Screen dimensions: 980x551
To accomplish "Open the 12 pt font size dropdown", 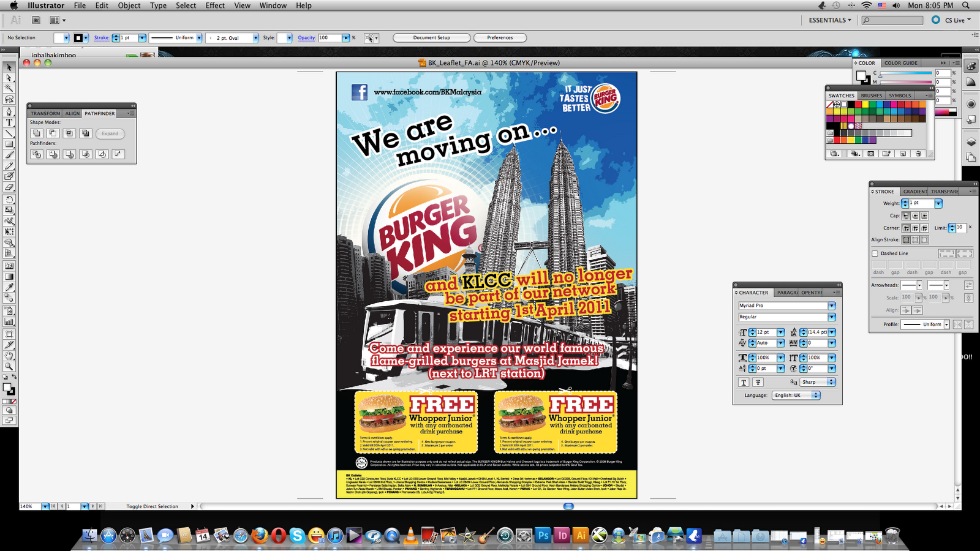I will 781,332.
